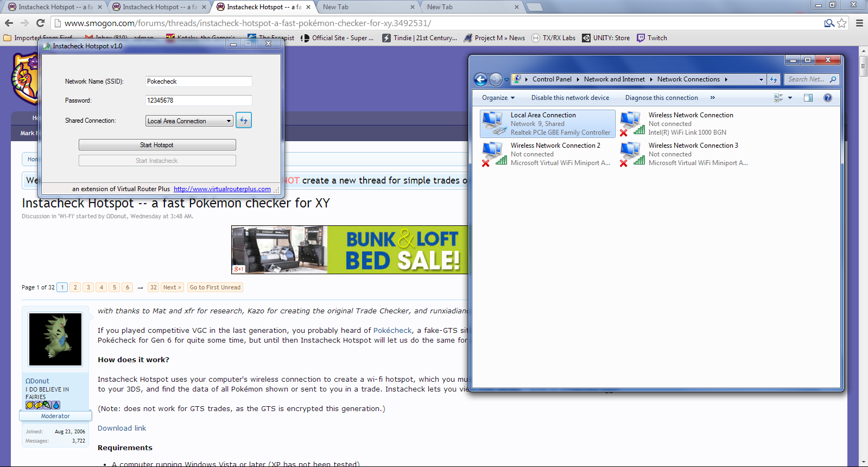Open ΩDonut username profile link

click(37, 381)
